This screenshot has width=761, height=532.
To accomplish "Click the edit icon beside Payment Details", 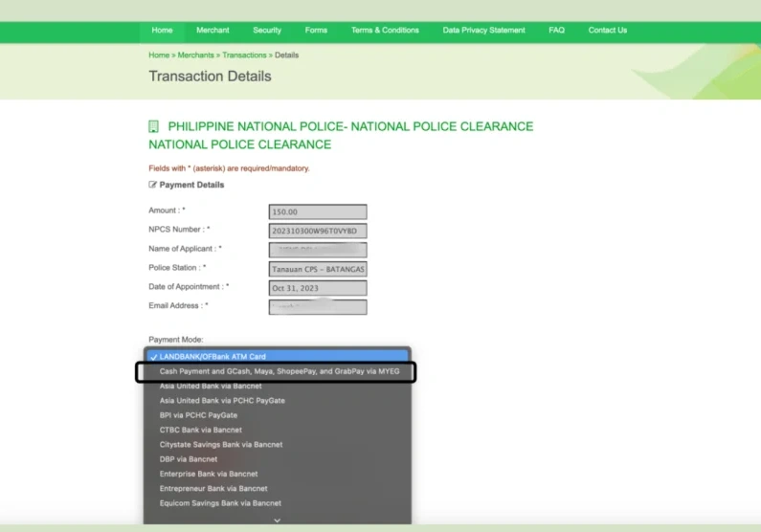I will (x=152, y=185).
